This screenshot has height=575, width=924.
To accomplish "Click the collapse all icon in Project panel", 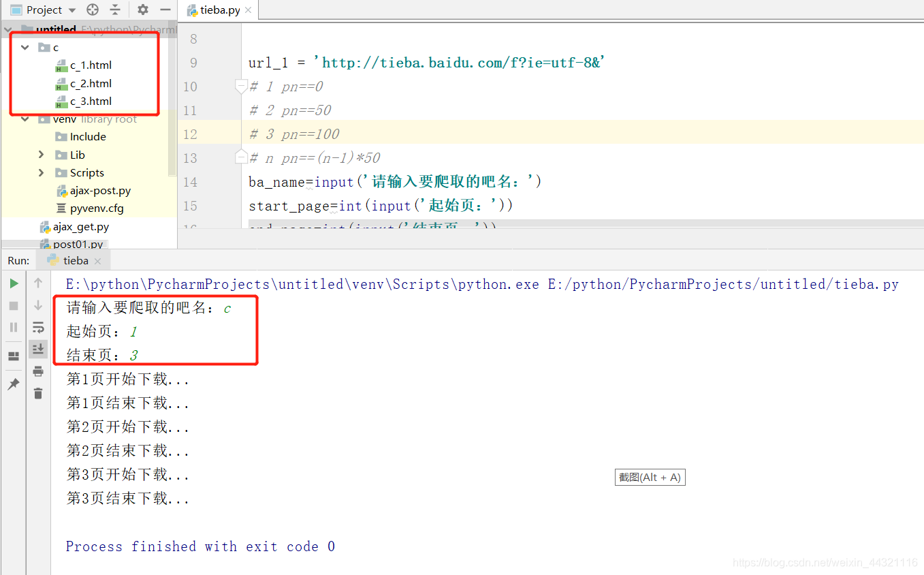I will (115, 10).
